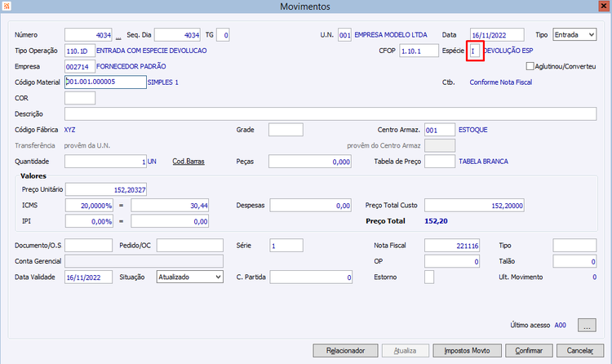Viewport: 612px width, 364px height.
Task: Enable the Aglutinou/Converteu checkbox
Action: (530, 66)
